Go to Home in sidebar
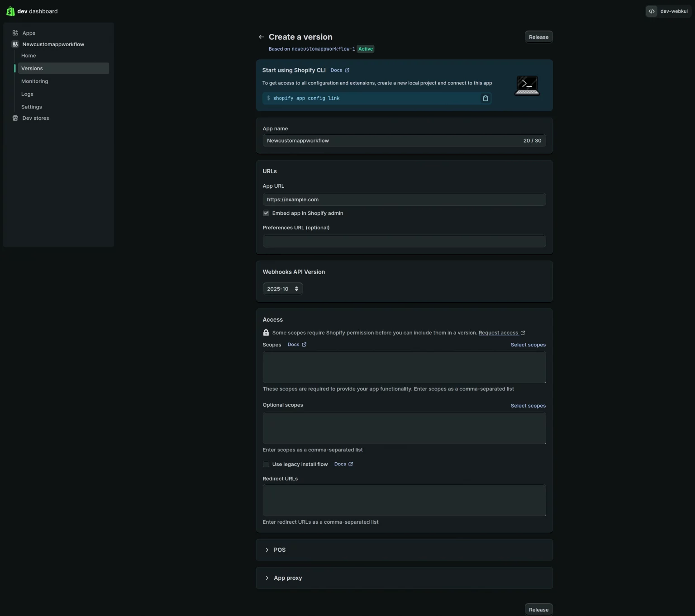The width and height of the screenshot is (695, 616). click(x=29, y=56)
